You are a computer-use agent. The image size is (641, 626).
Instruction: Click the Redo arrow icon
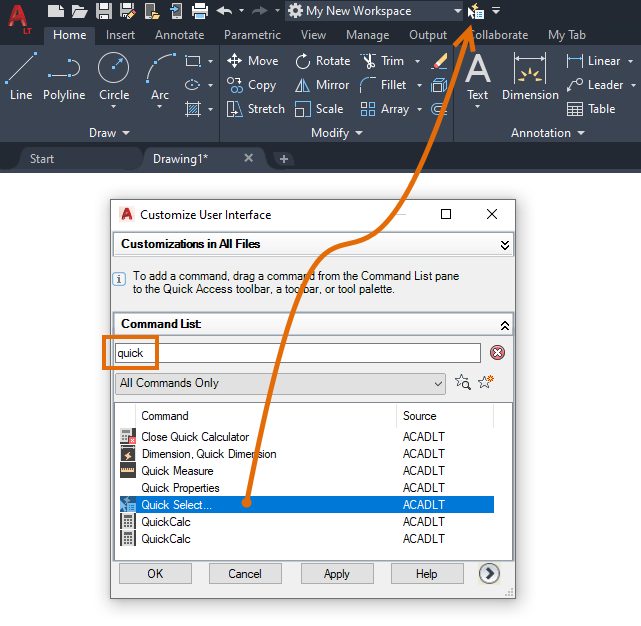pos(260,11)
